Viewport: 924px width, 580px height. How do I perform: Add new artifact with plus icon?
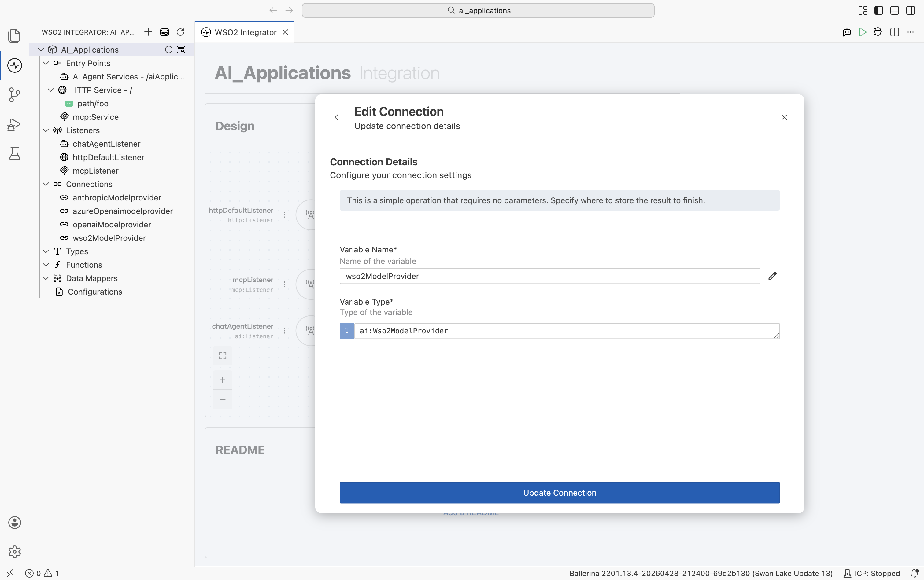(x=148, y=32)
